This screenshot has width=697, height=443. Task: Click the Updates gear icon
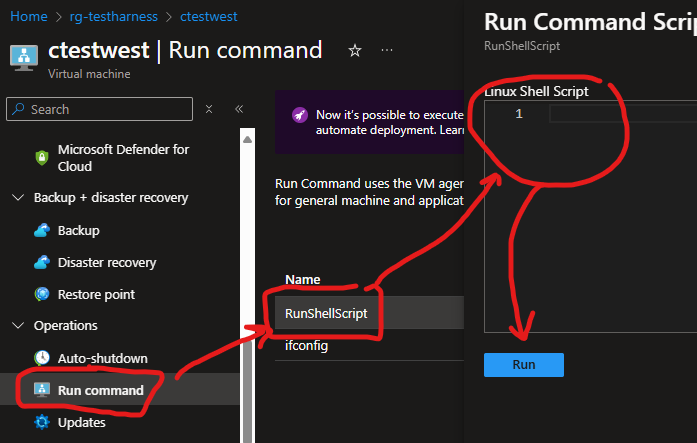[42, 422]
